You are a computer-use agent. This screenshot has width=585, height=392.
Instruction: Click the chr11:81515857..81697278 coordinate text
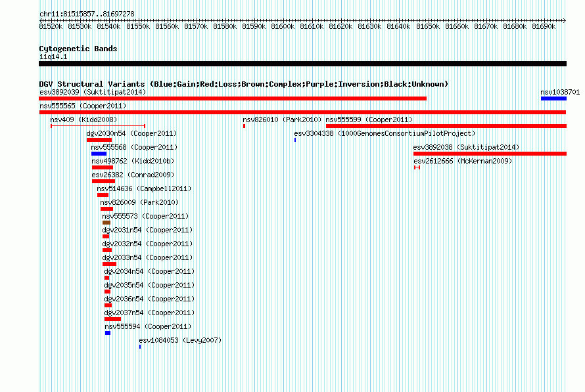pos(87,14)
